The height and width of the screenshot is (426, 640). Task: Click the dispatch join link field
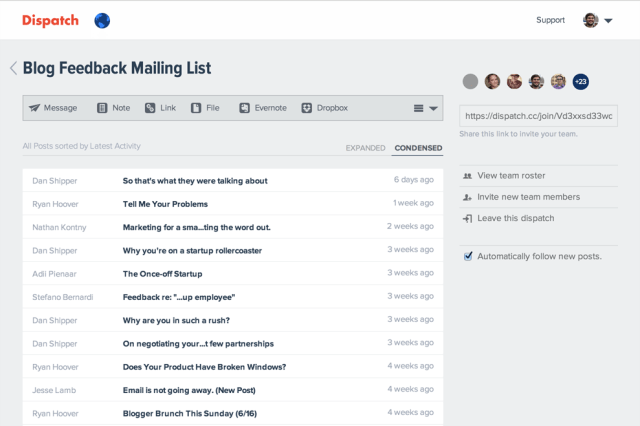coord(538,116)
